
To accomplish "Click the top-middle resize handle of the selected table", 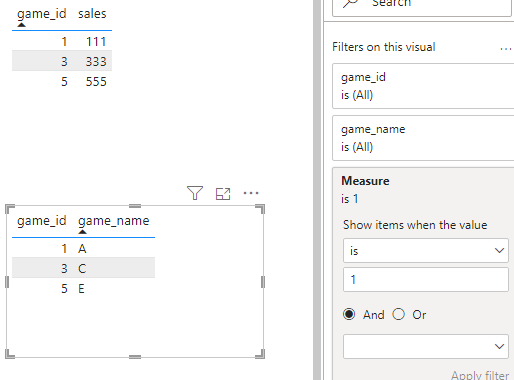I will (x=135, y=206).
